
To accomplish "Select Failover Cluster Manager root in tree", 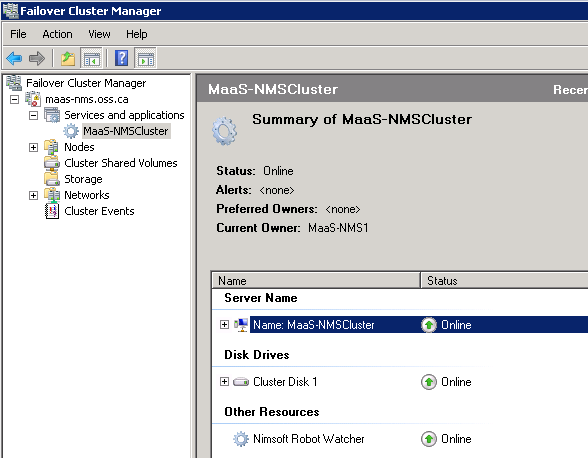I will [x=86, y=83].
